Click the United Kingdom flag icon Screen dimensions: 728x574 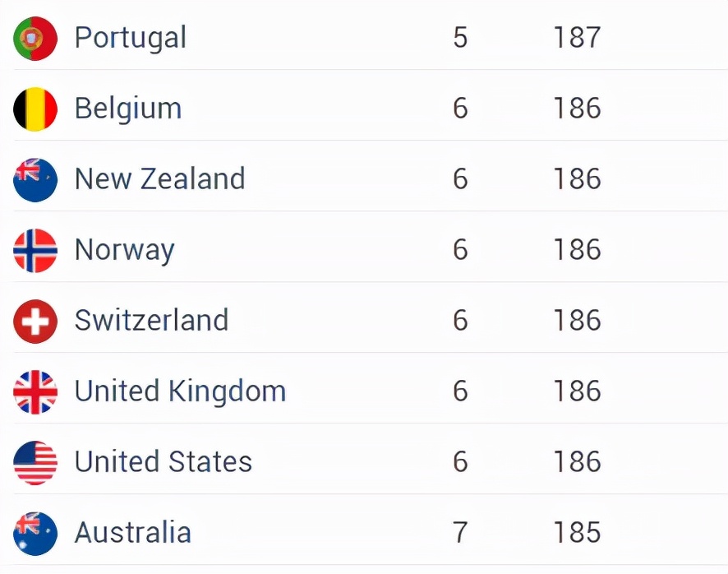click(35, 391)
